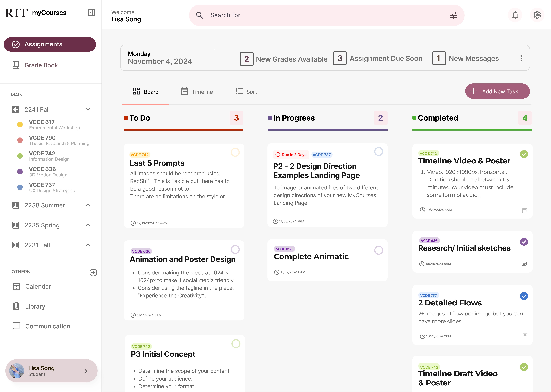The width and height of the screenshot is (551, 392).
Task: Collapse the sidebar panel icon
Action: click(92, 13)
